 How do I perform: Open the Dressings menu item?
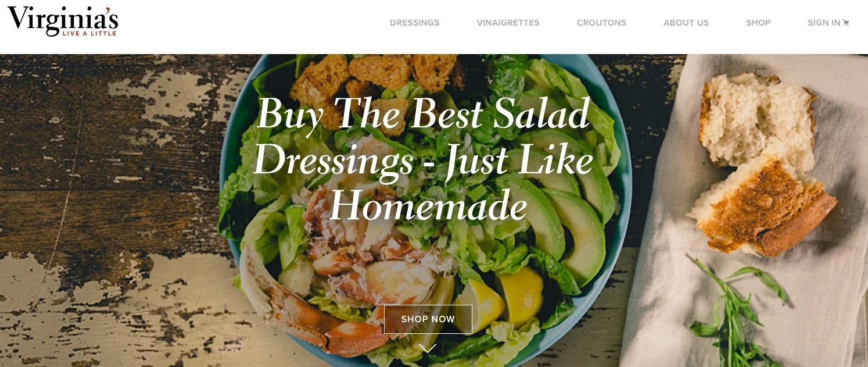coord(414,23)
